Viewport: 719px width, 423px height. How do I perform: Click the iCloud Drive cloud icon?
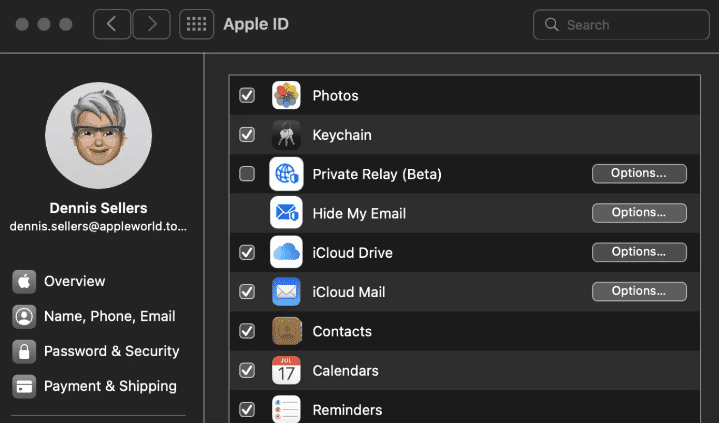[286, 252]
